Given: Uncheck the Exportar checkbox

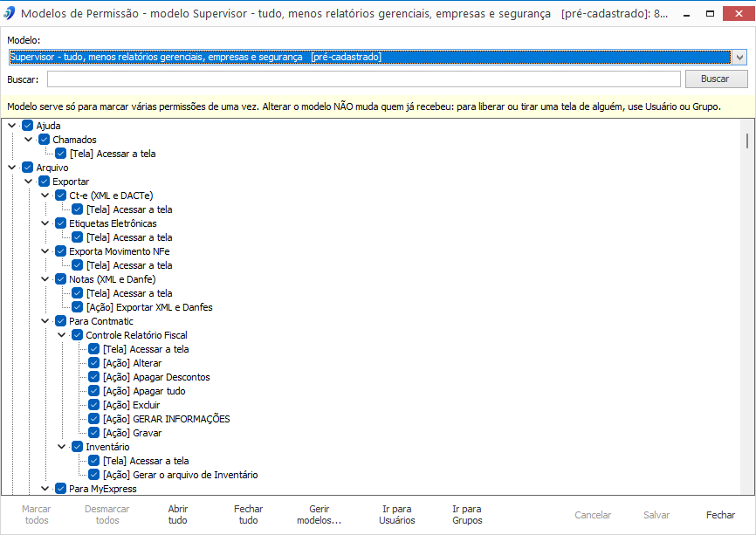Looking at the screenshot, I should tap(44, 182).
